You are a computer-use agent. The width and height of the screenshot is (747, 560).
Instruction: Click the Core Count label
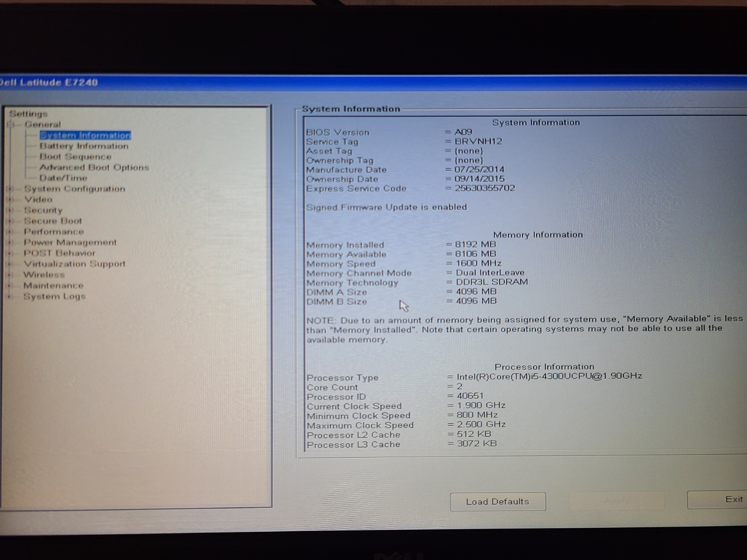pyautogui.click(x=332, y=387)
